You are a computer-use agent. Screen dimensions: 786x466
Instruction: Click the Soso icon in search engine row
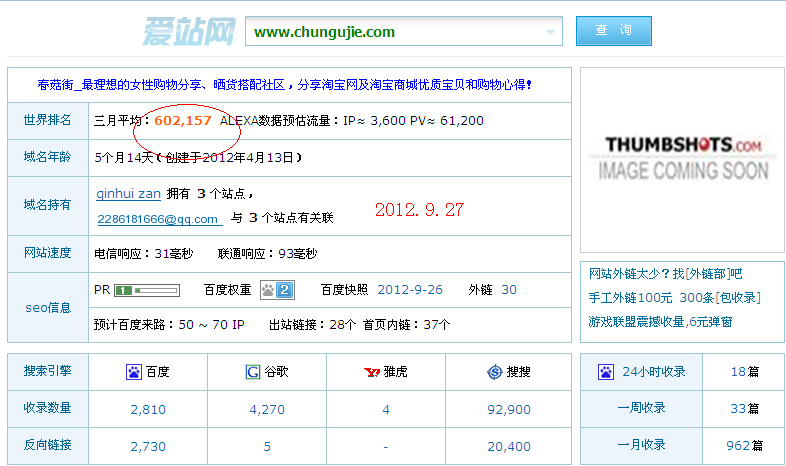coord(494,372)
